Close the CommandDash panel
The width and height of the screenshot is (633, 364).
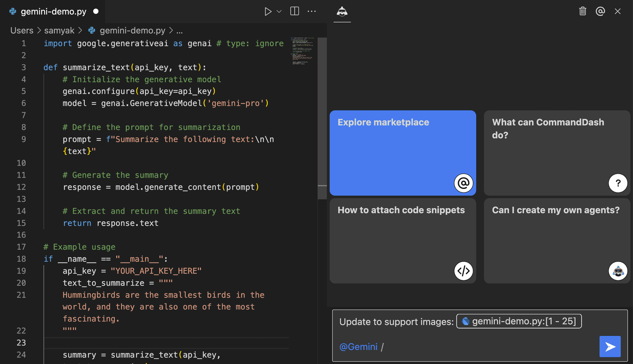click(x=618, y=11)
